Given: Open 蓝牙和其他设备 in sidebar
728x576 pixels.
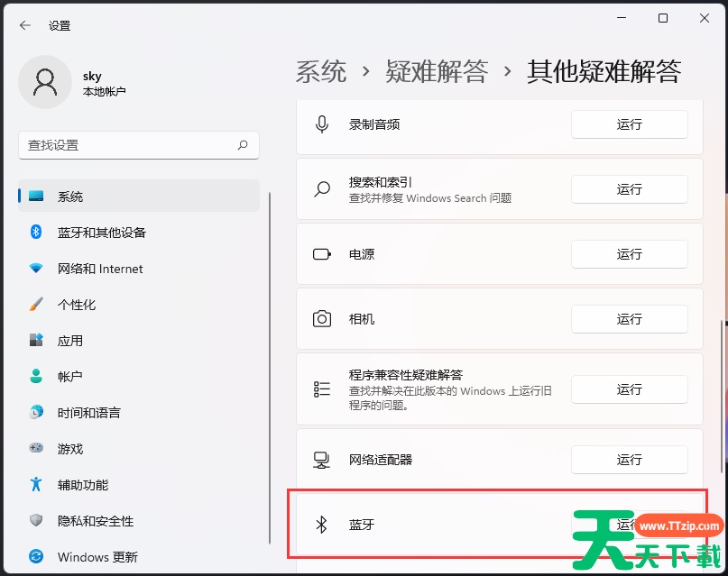Looking at the screenshot, I should [101, 233].
